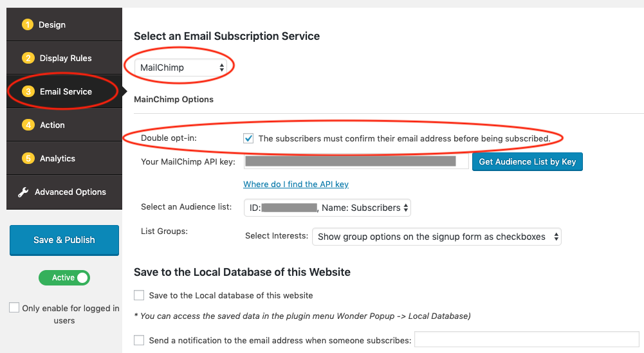The width and height of the screenshot is (644, 353).
Task: Enable Save to the Local database checkbox
Action: tap(139, 295)
